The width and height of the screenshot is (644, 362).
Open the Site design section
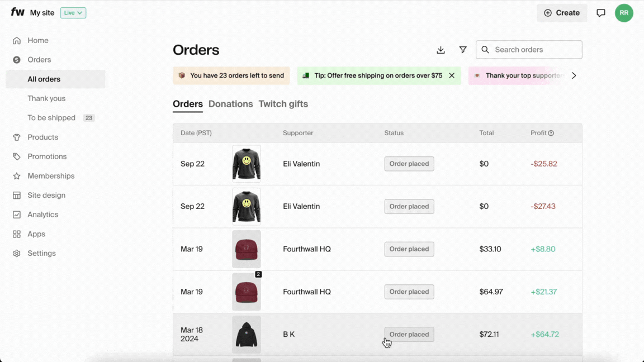pos(45,195)
